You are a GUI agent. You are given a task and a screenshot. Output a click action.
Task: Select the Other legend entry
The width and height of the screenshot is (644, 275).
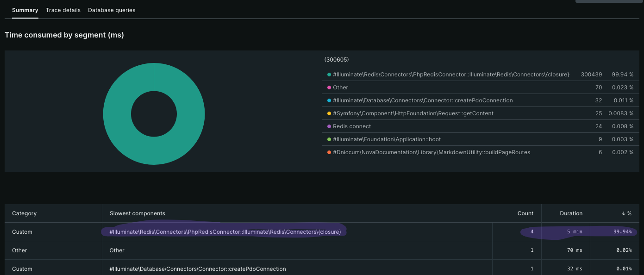[340, 87]
